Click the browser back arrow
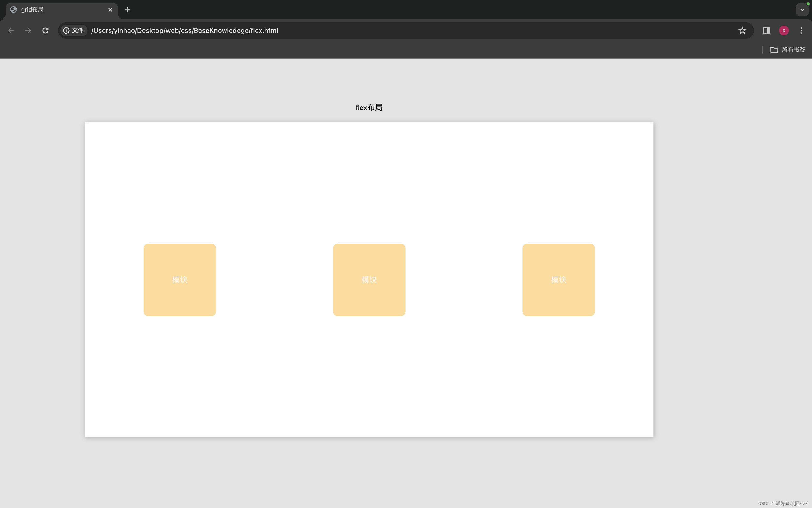Image resolution: width=812 pixels, height=508 pixels. point(11,30)
